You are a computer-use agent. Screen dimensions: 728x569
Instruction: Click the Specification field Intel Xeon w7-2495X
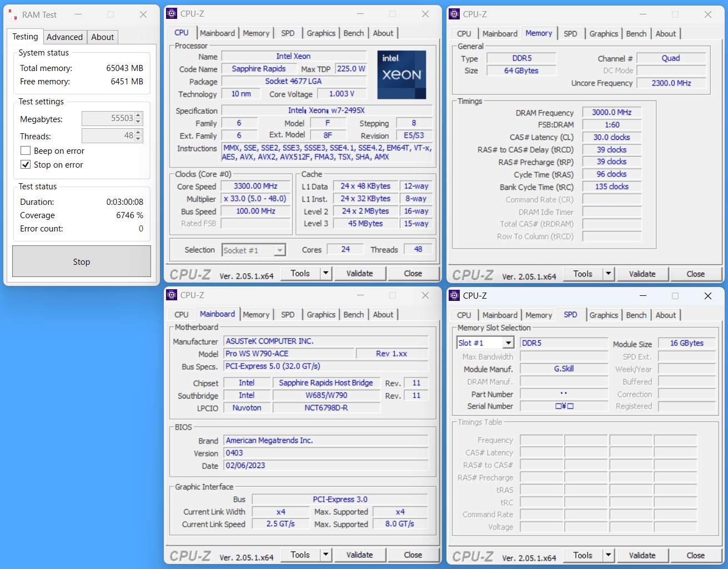(327, 110)
